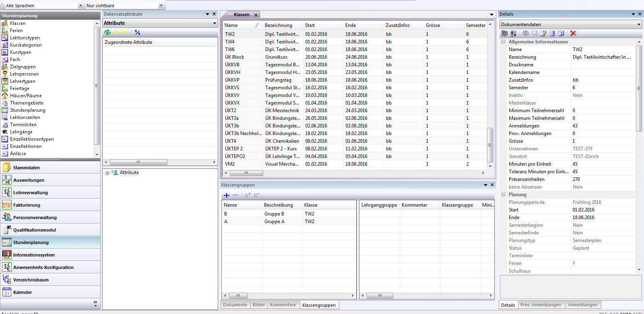
Task: Select Lehrpersonen in the Stundenplanung list
Action: (24, 74)
